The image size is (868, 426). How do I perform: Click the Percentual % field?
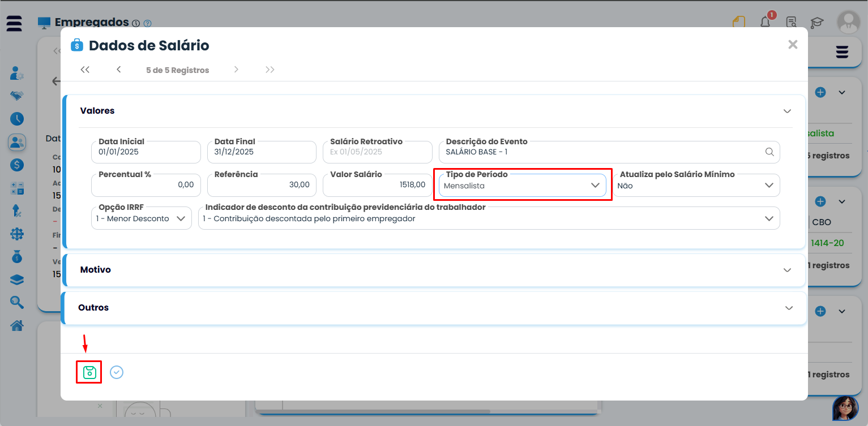146,185
